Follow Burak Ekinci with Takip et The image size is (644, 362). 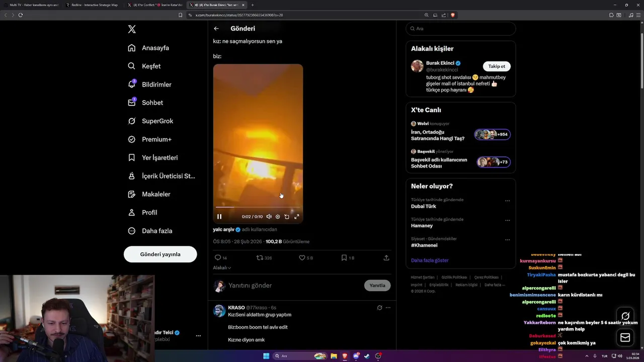497,66
